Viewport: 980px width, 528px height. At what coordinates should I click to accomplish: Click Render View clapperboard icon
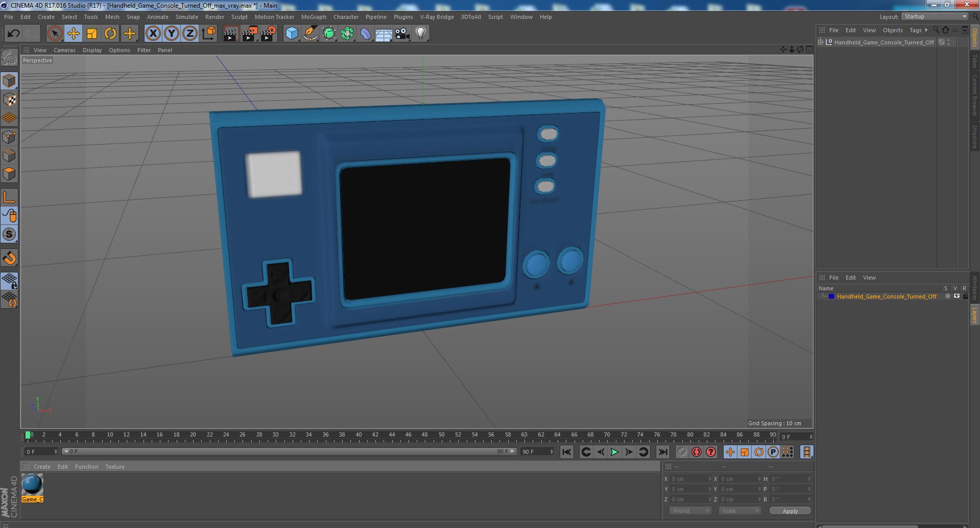coord(231,34)
